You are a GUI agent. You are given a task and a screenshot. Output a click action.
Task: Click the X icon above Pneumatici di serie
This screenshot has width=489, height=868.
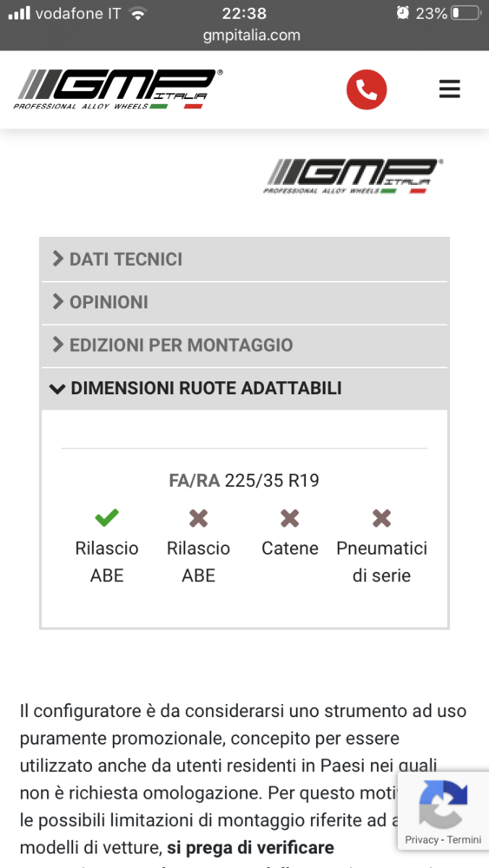tap(381, 518)
